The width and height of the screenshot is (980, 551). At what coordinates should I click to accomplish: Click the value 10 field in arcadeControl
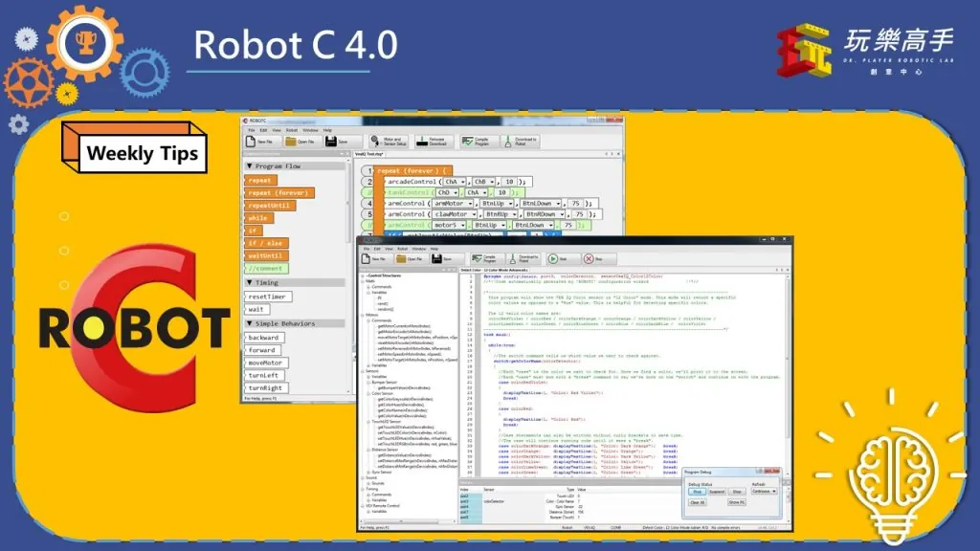click(x=509, y=182)
